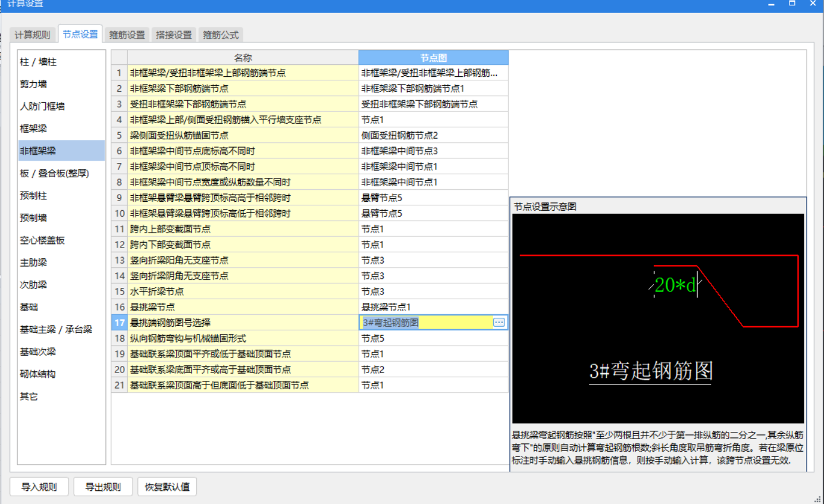Select 预制柱 category
The width and height of the screenshot is (824, 504).
pos(61,196)
